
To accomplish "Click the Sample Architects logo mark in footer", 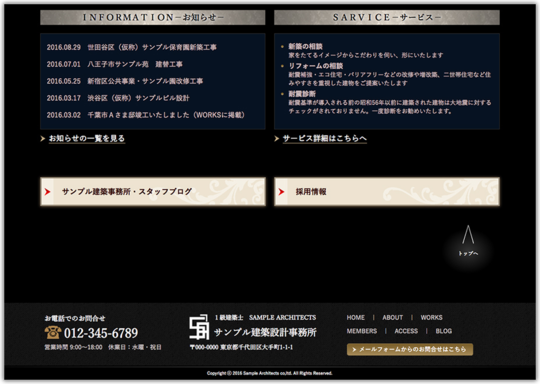I will point(199,327).
